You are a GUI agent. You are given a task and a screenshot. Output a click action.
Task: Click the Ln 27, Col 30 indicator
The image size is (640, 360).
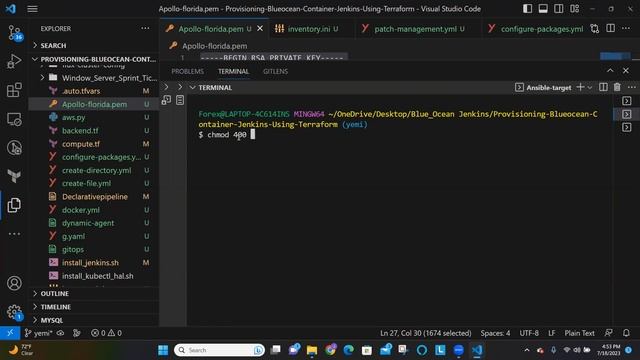(x=425, y=333)
